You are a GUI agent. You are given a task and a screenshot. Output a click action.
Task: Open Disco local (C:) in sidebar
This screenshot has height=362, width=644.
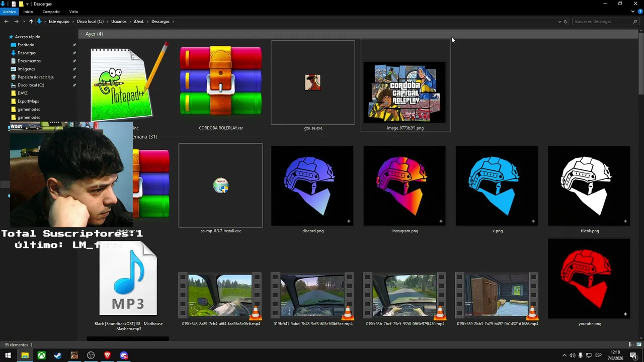31,85
